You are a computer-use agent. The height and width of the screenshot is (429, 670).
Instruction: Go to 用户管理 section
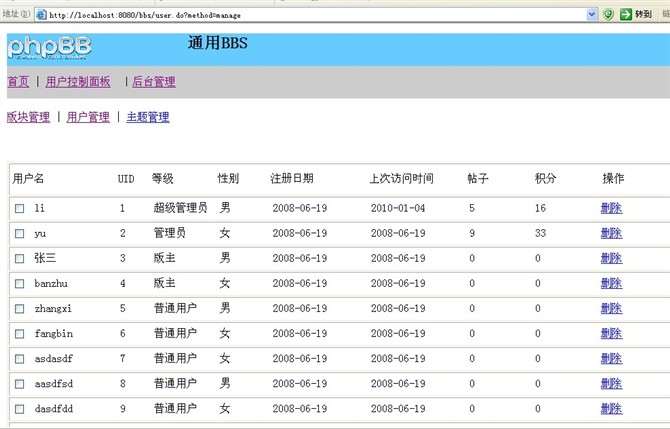click(88, 117)
